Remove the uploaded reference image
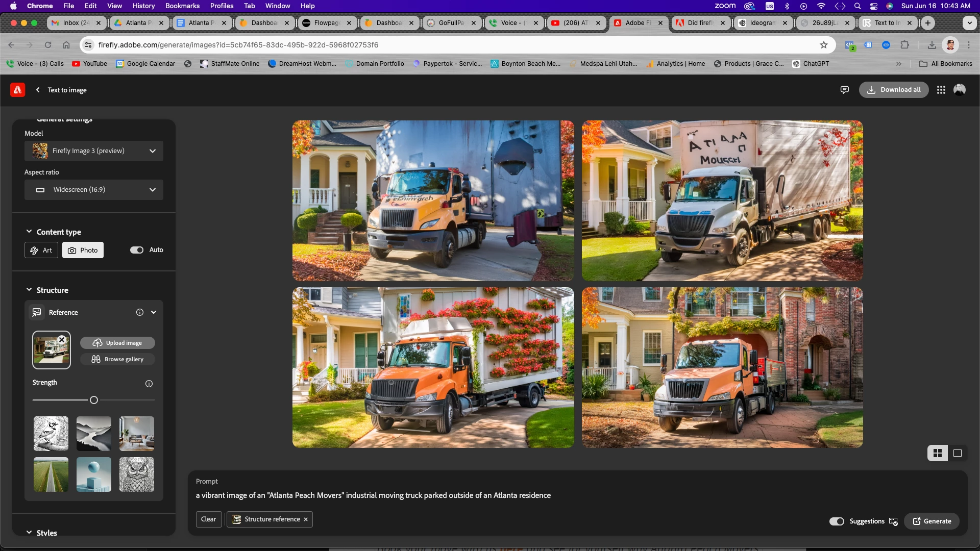Image resolution: width=980 pixels, height=551 pixels. pyautogui.click(x=62, y=340)
